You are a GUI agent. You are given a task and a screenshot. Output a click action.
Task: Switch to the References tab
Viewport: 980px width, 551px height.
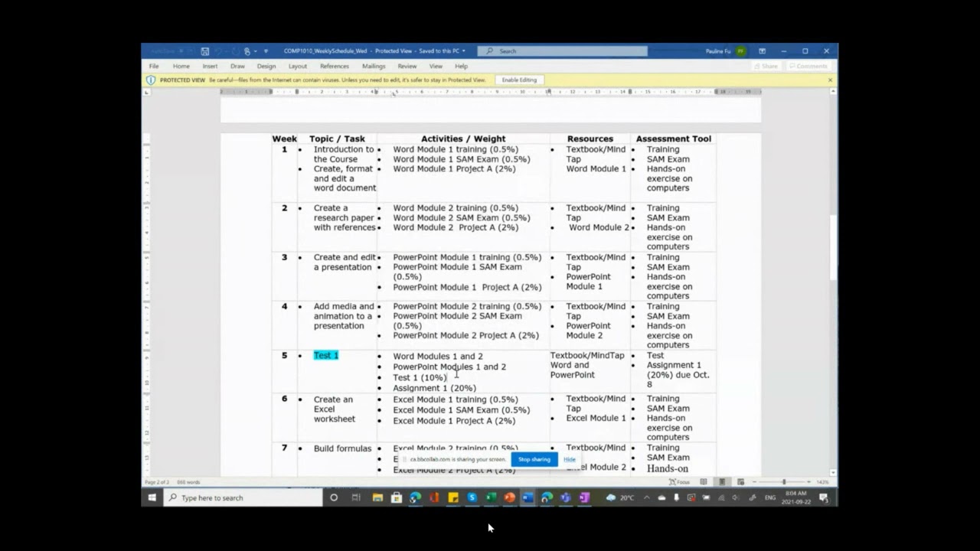(x=335, y=67)
